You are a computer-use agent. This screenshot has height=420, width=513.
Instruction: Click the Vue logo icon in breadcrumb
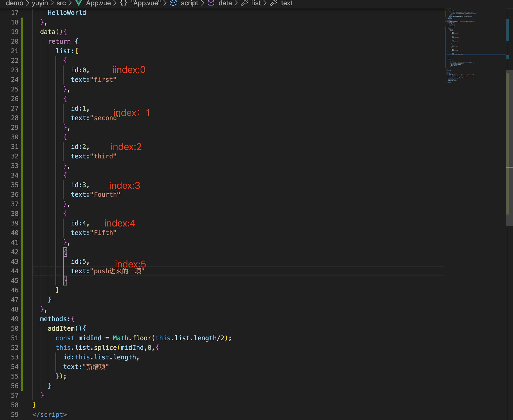78,3
